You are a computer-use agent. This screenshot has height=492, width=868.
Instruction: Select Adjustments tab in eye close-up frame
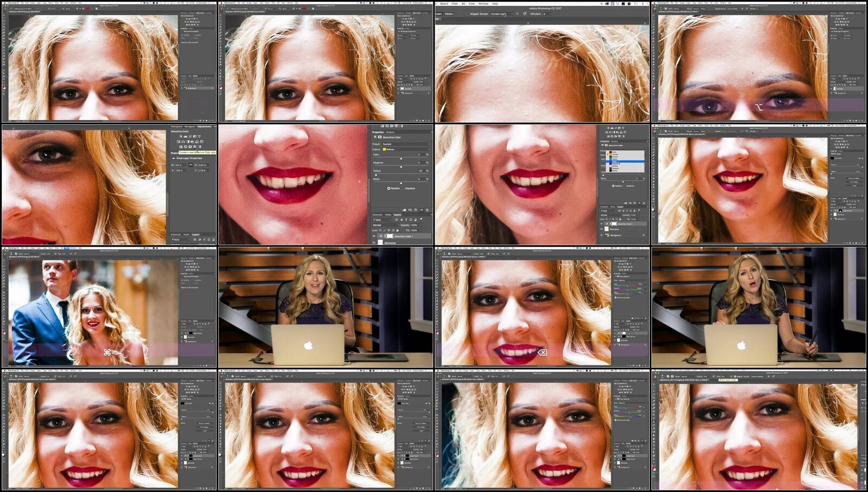205,127
